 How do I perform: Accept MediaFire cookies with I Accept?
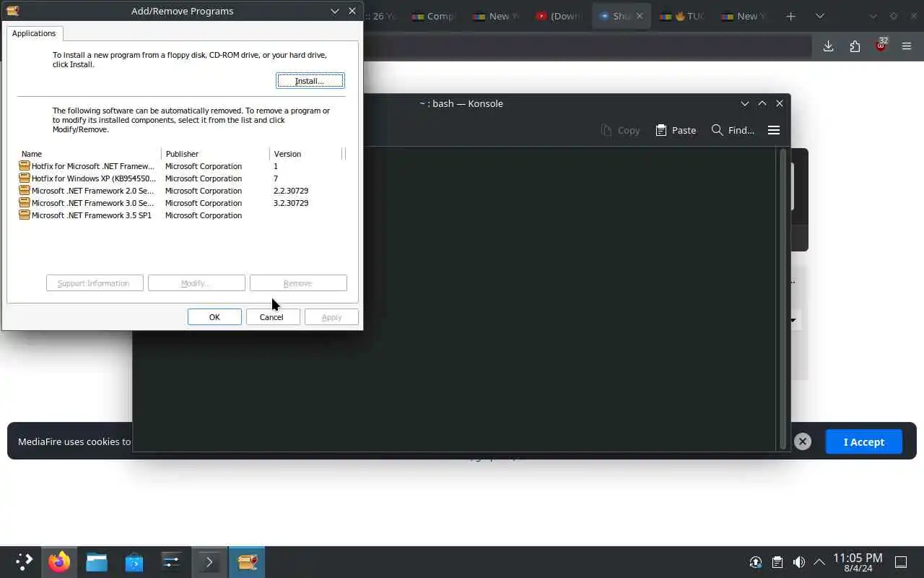coord(864,441)
